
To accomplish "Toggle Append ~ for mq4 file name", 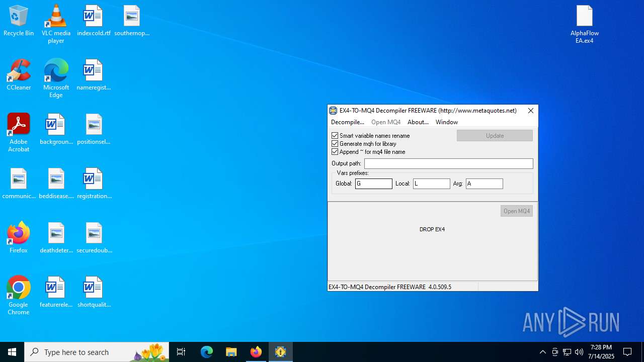I will click(335, 152).
